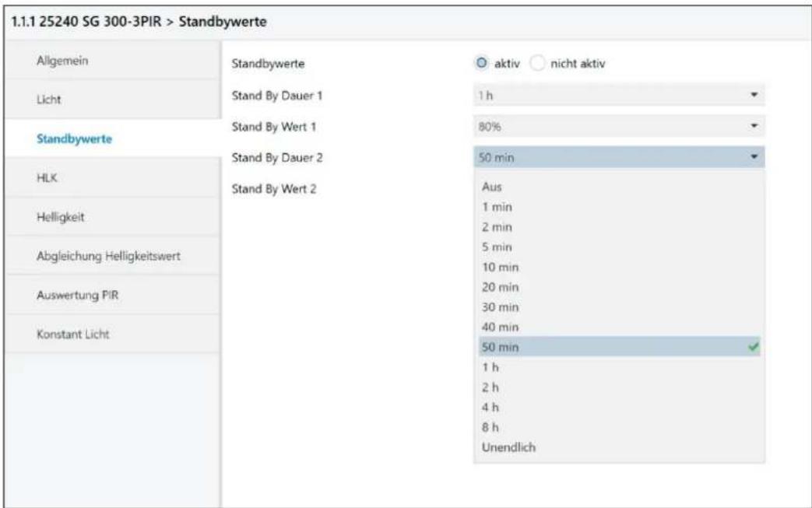Select the '20 min' option
812x508 pixels.
[620, 287]
